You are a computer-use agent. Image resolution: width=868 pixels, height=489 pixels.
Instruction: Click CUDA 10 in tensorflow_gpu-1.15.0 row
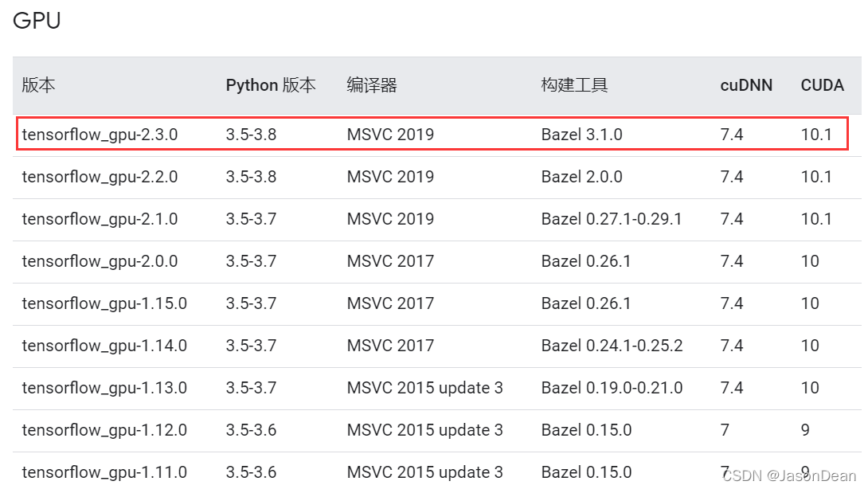[811, 303]
